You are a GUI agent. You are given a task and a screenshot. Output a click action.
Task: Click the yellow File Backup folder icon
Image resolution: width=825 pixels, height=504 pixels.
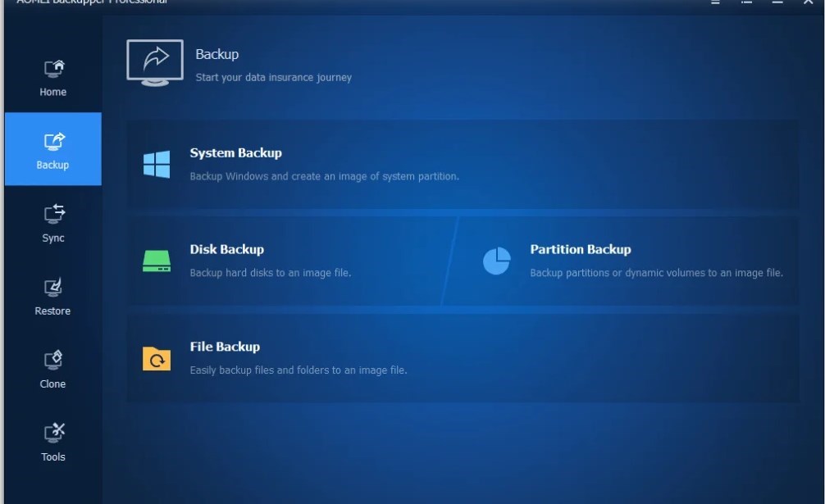(x=157, y=358)
